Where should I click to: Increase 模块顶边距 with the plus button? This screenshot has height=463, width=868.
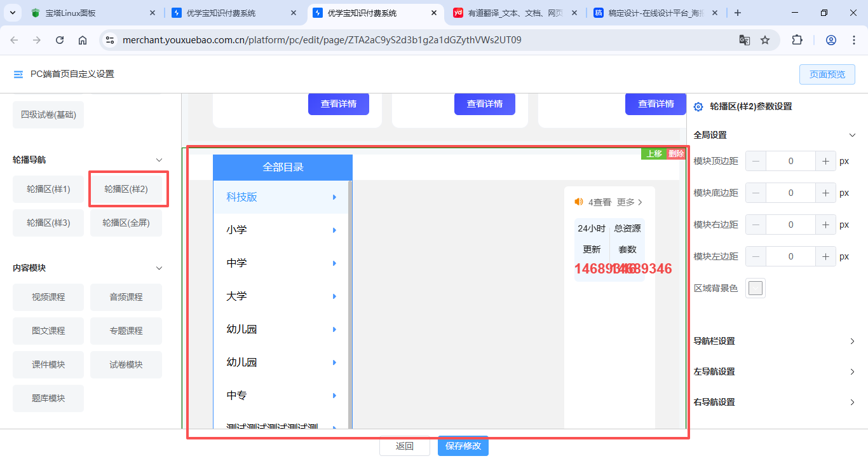[x=825, y=162]
